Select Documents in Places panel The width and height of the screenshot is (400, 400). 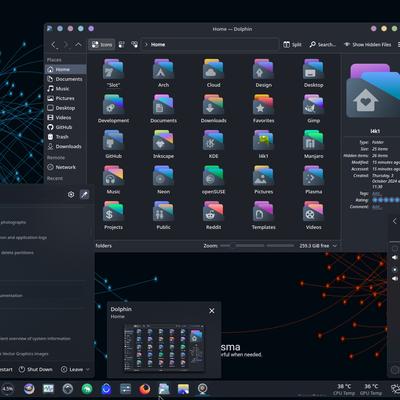click(x=66, y=79)
